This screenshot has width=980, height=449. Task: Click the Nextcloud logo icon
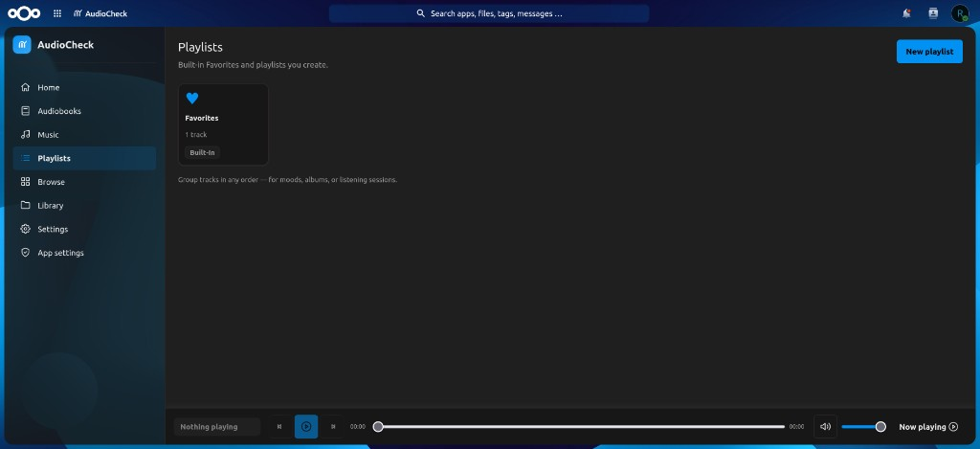click(x=24, y=13)
